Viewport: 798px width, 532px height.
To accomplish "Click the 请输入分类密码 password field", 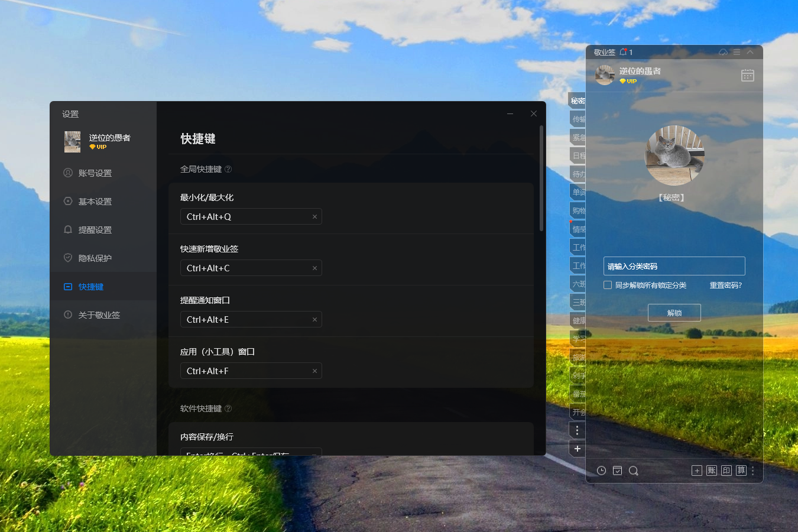I will pyautogui.click(x=674, y=266).
